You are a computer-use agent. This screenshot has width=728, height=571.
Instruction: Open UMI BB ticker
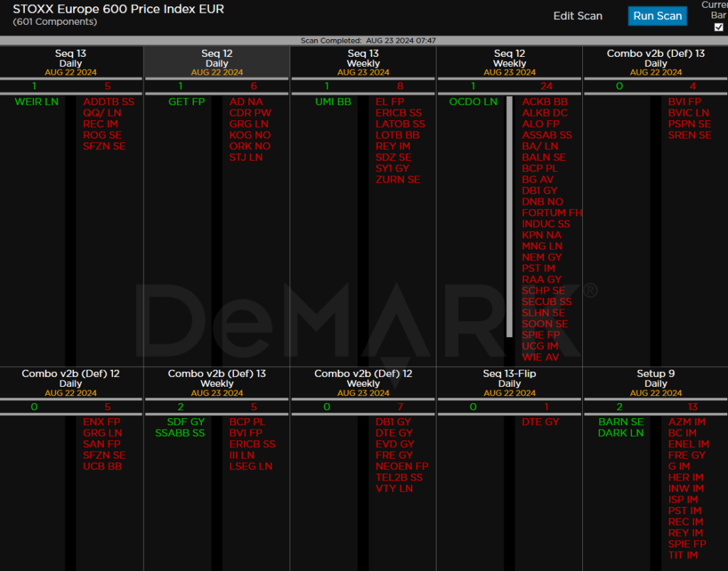(x=333, y=102)
